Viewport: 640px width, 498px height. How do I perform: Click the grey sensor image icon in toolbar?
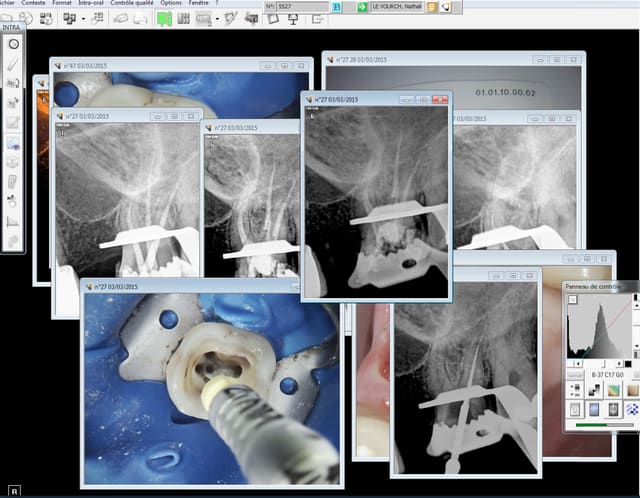click(x=203, y=19)
